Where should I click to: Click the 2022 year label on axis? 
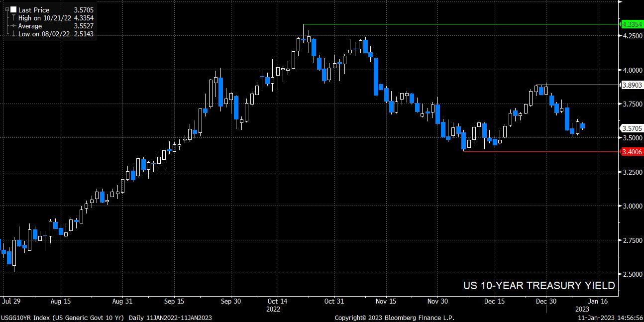click(274, 309)
